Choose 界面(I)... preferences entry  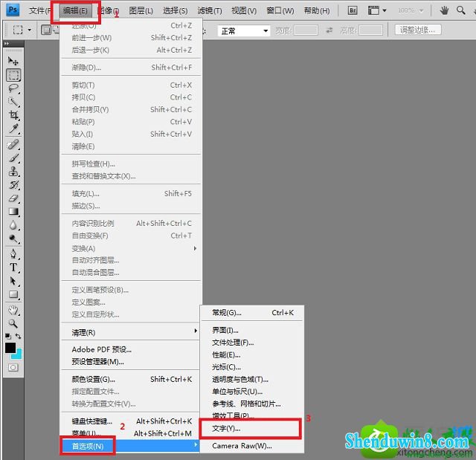coord(252,330)
